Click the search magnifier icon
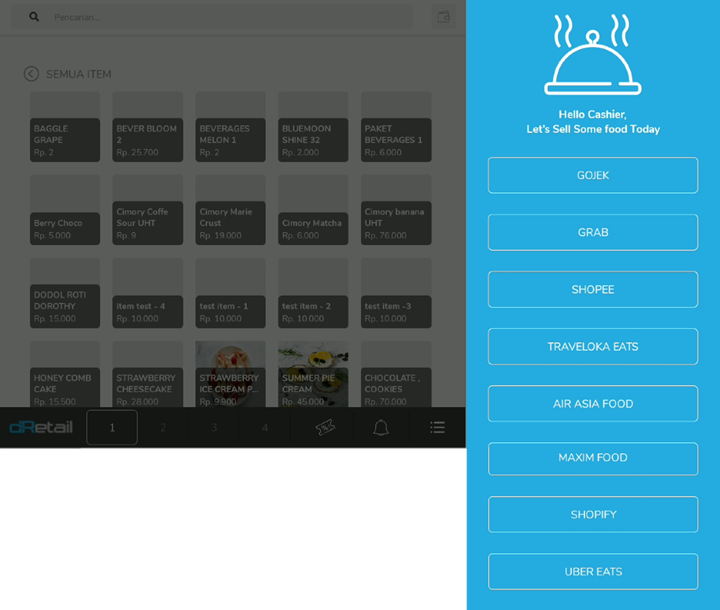The image size is (720, 610). coord(34,17)
